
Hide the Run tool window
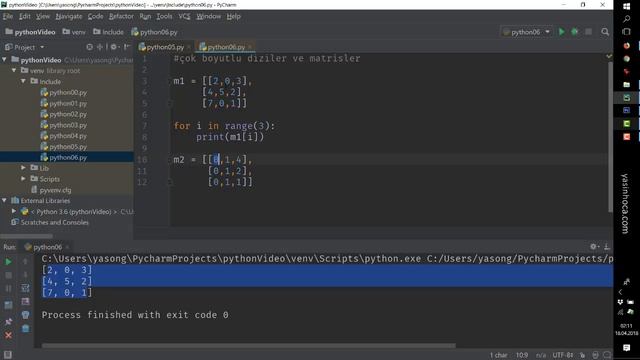[x=607, y=247]
